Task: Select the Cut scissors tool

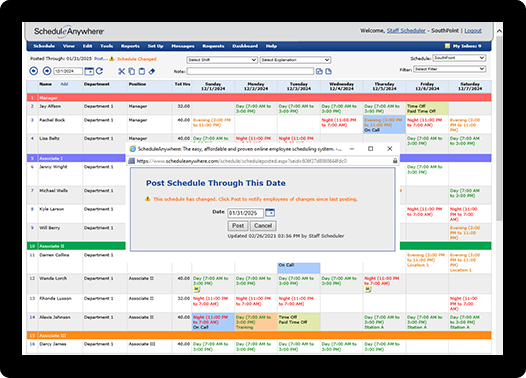Action: 121,71
